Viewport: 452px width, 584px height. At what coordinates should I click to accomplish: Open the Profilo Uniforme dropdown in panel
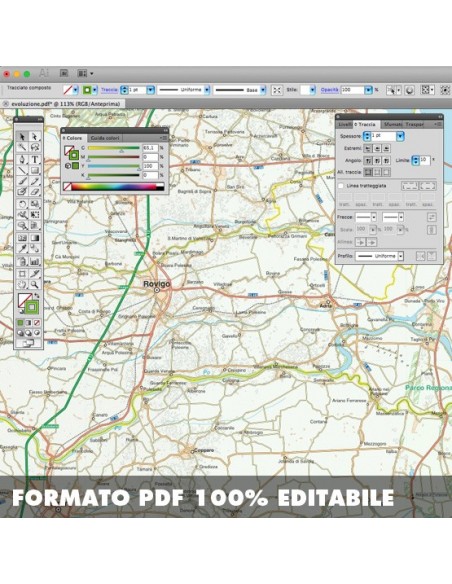401,256
